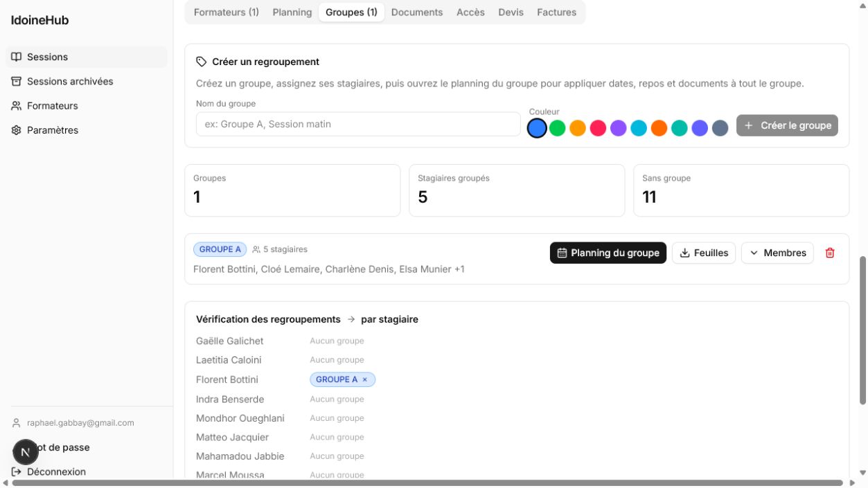Pick the green color swatch

click(558, 128)
